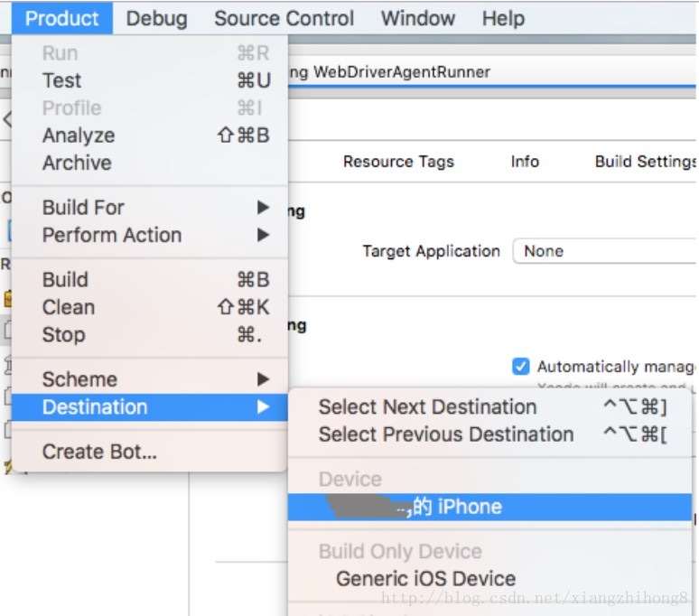699x616 pixels.
Task: Open the Help menu
Action: pyautogui.click(x=503, y=18)
